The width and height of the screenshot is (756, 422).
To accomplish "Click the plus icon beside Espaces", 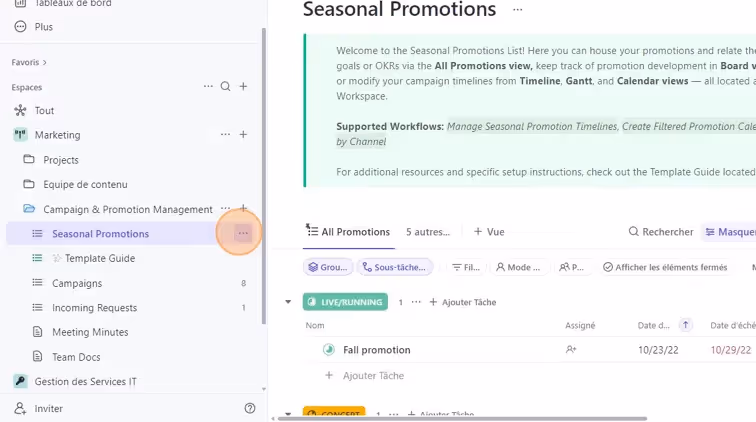I will click(243, 87).
